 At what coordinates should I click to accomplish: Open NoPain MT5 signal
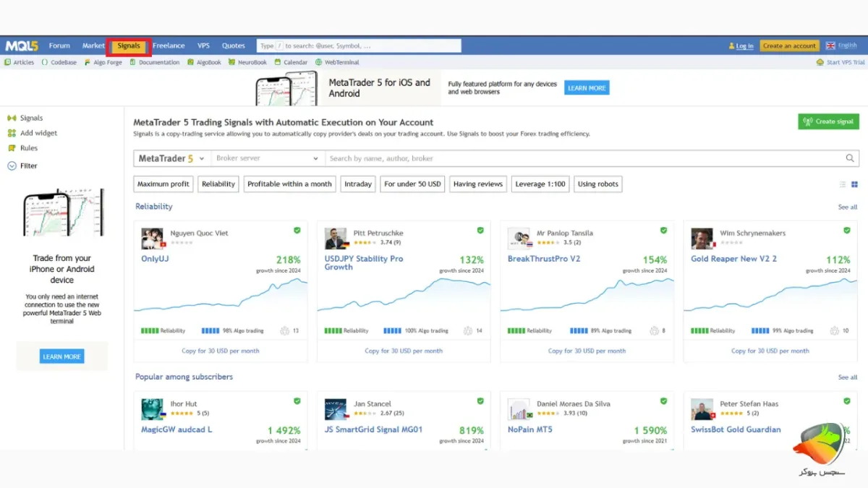point(529,429)
